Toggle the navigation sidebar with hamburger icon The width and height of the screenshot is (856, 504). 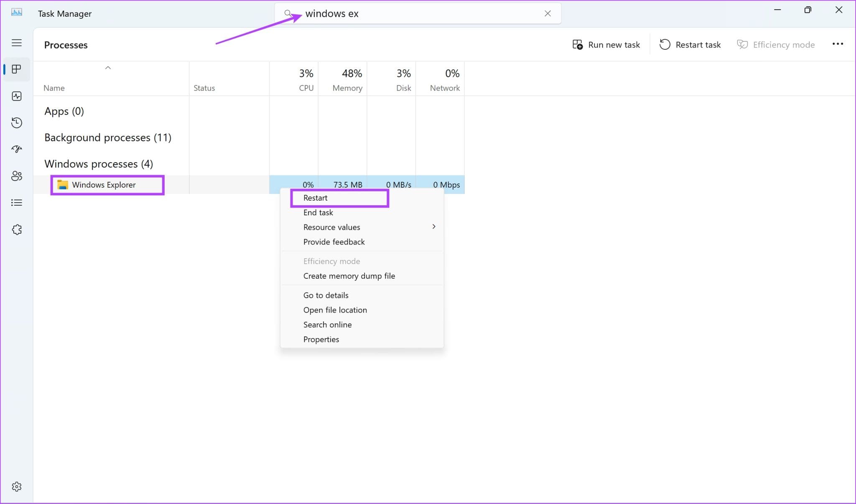[17, 42]
